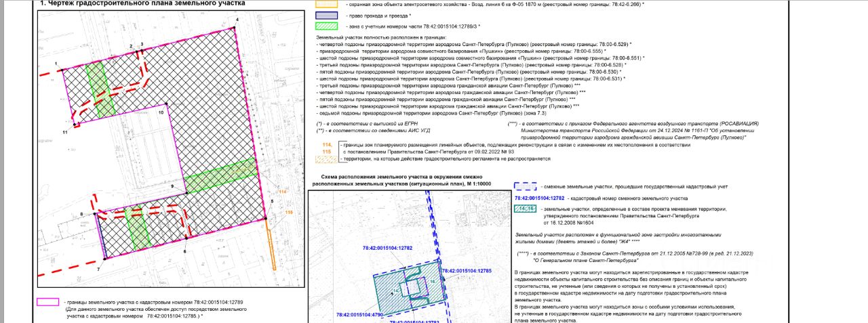This screenshot has width=868, height=323.
Task: Click map label '78:42:0015104:12782' on situational plan
Action: (387, 249)
